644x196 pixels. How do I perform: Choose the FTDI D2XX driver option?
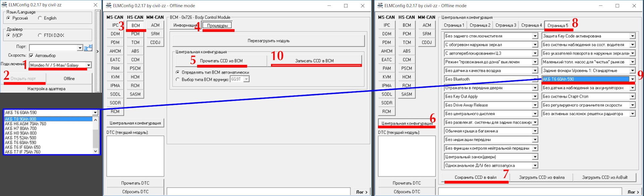[x=40, y=35]
